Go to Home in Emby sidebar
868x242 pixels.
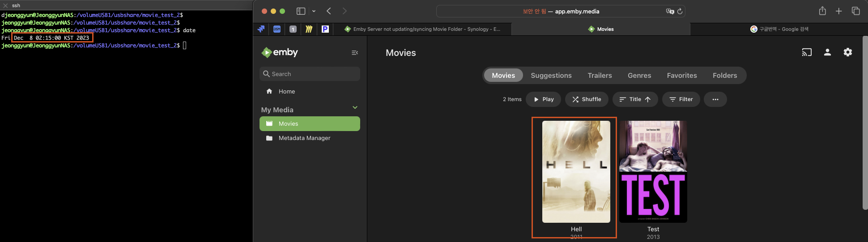point(310,91)
